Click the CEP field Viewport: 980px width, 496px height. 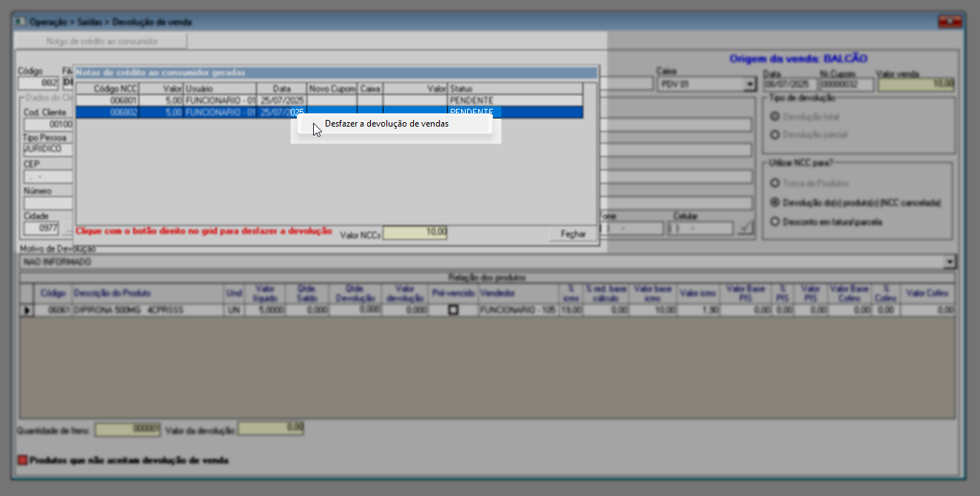pyautogui.click(x=47, y=175)
